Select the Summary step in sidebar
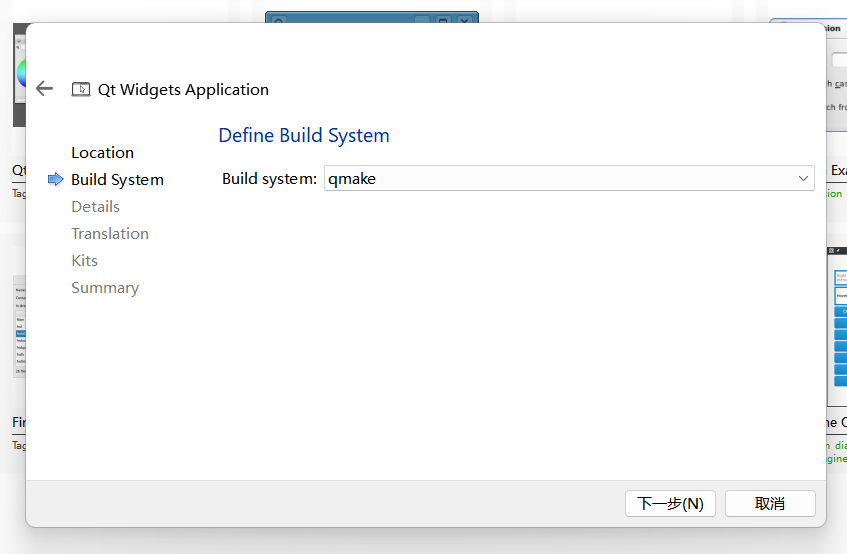847x554 pixels. 105,288
